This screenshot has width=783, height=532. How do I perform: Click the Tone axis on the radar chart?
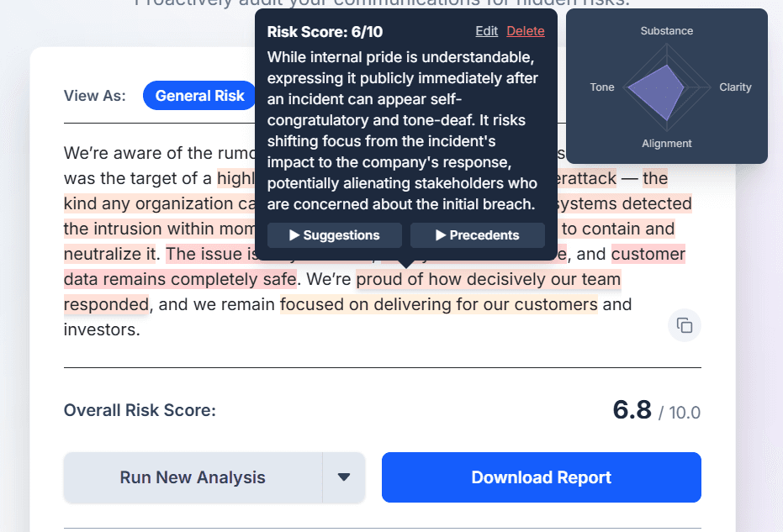pos(602,87)
